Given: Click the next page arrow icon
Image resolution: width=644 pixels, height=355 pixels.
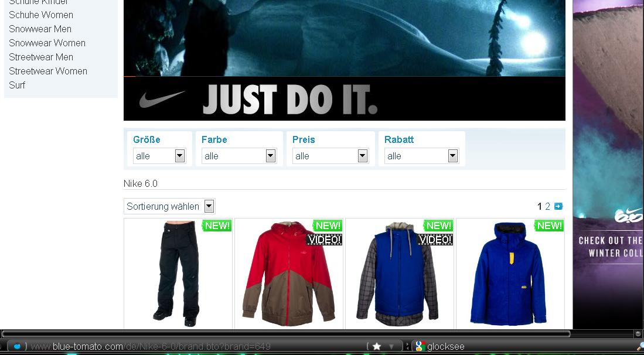Looking at the screenshot, I should point(558,206).
